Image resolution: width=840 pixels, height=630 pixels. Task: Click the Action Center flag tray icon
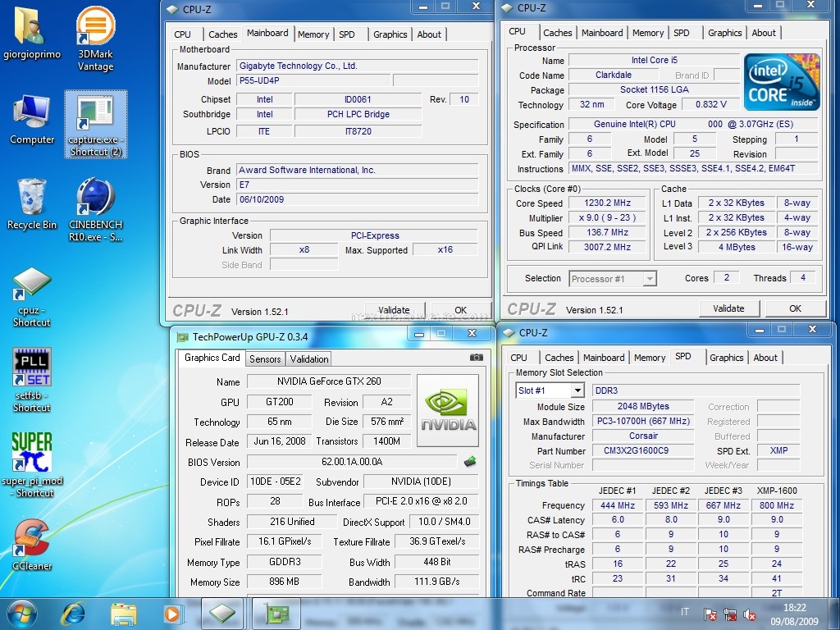[710, 614]
